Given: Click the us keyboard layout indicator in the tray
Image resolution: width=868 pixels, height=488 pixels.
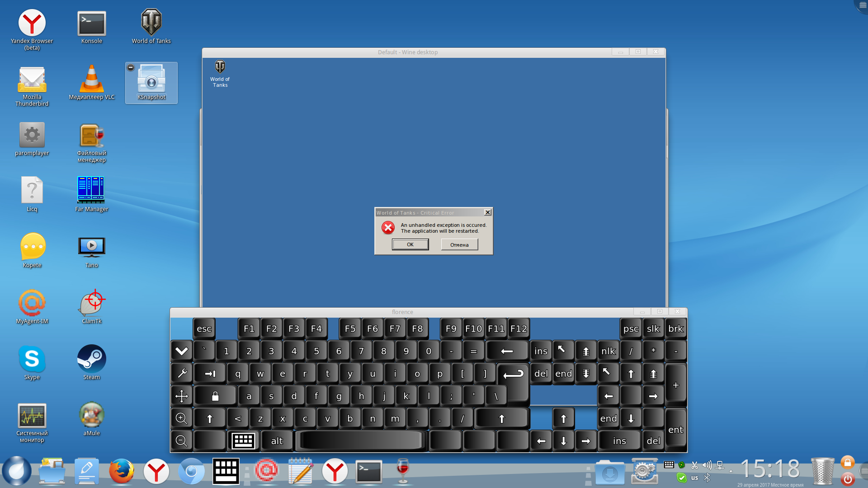Looking at the screenshot, I should click(x=694, y=478).
